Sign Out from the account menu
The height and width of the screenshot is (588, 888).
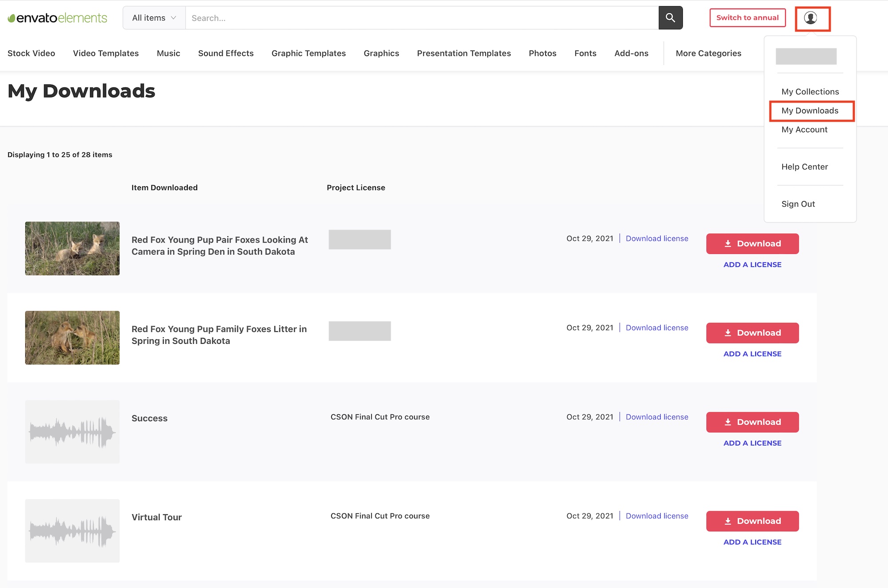coord(798,204)
